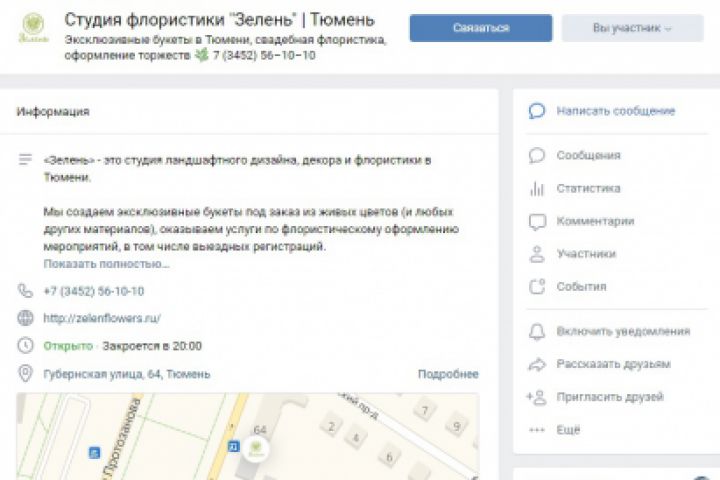The height and width of the screenshot is (480, 720).
Task: Click the globe website icon
Action: point(25,318)
